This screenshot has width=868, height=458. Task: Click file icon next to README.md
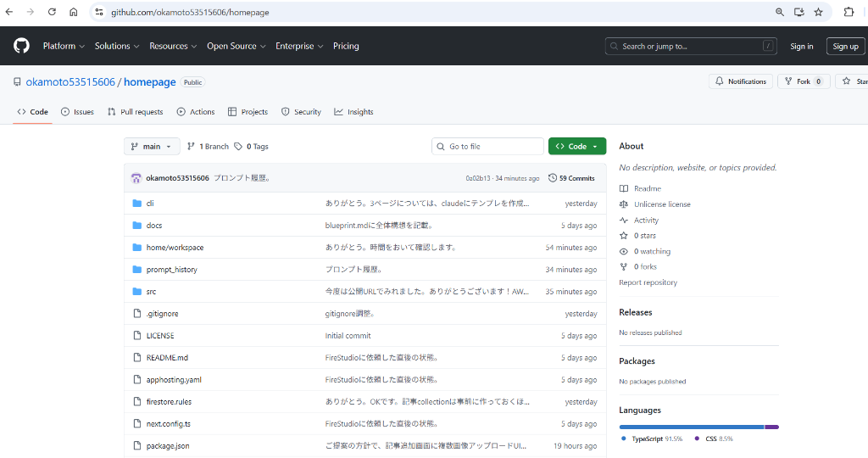tap(137, 358)
